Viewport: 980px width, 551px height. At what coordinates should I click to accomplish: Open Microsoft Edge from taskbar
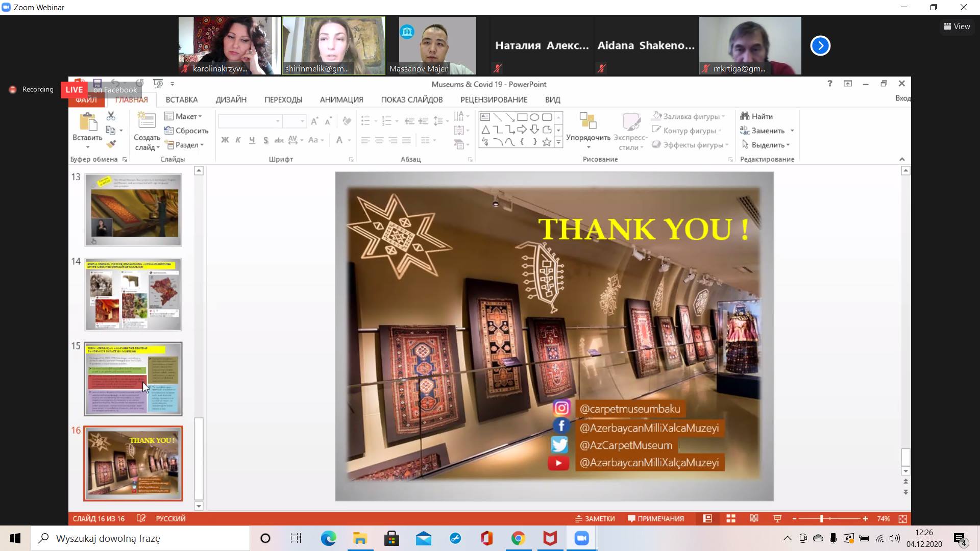[328, 538]
